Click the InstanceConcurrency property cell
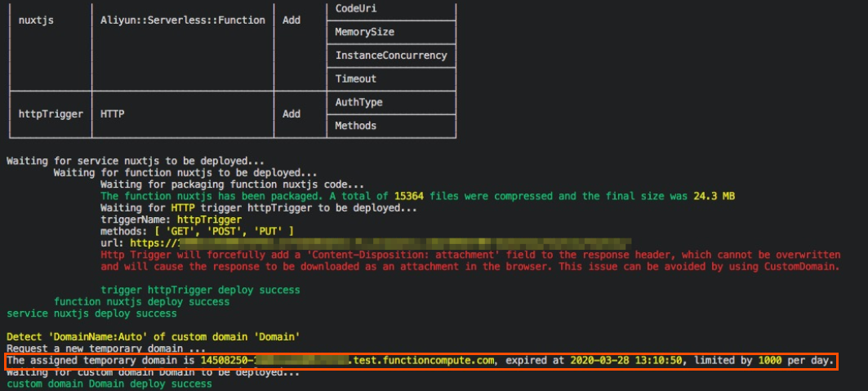Viewport: 868px width, 391px height. click(390, 56)
